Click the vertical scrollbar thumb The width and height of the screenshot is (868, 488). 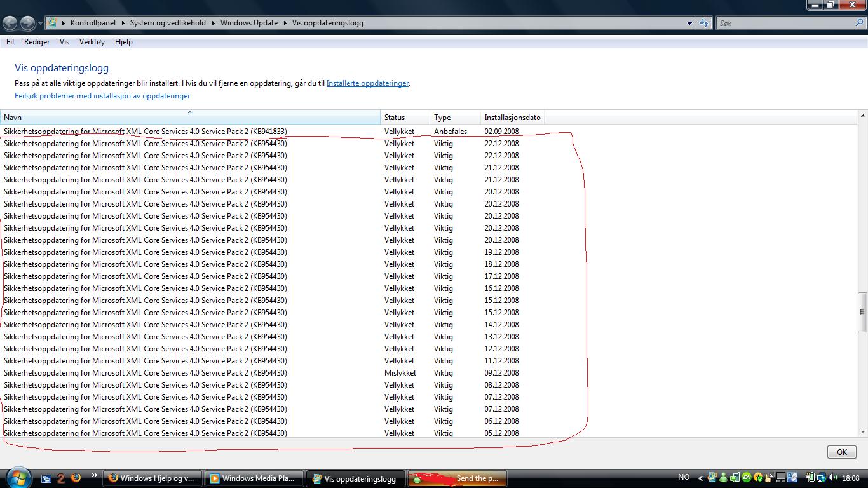tap(862, 312)
